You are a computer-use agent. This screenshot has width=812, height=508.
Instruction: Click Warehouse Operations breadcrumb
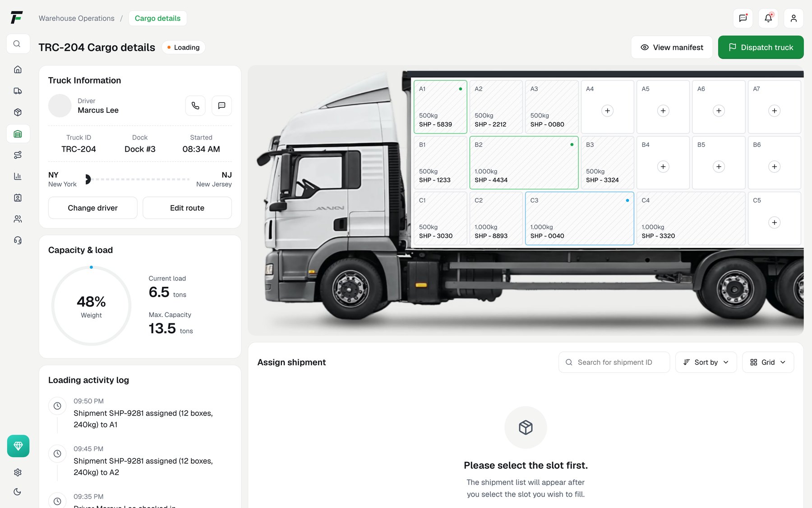pyautogui.click(x=77, y=18)
